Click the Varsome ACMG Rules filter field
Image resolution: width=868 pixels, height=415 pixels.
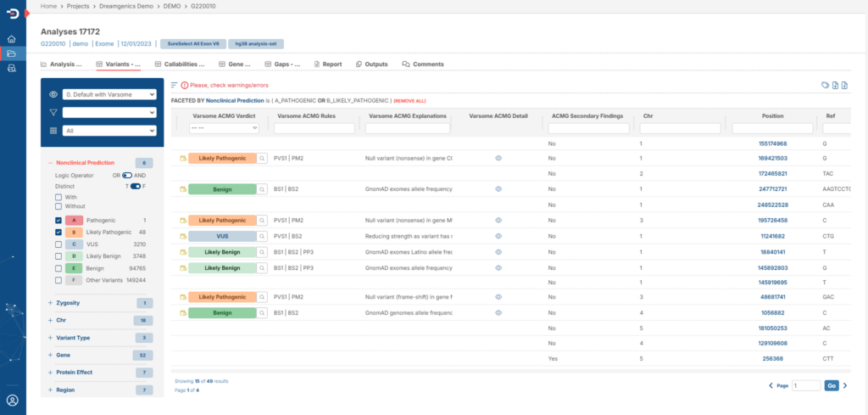pos(314,128)
